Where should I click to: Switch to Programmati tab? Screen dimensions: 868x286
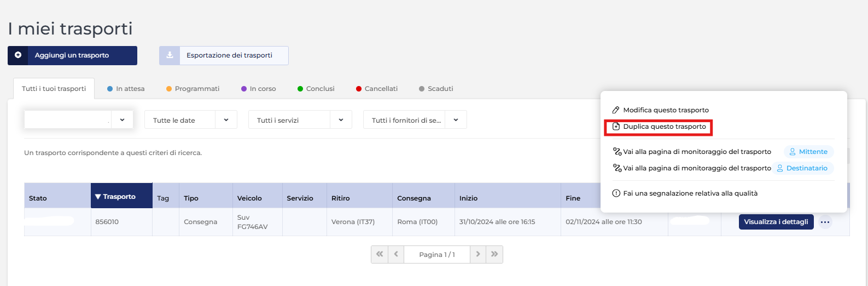coord(193,89)
